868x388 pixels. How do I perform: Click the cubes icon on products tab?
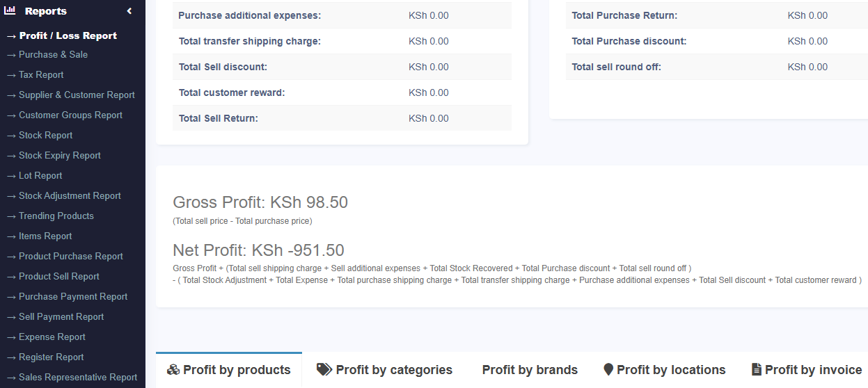pyautogui.click(x=173, y=370)
